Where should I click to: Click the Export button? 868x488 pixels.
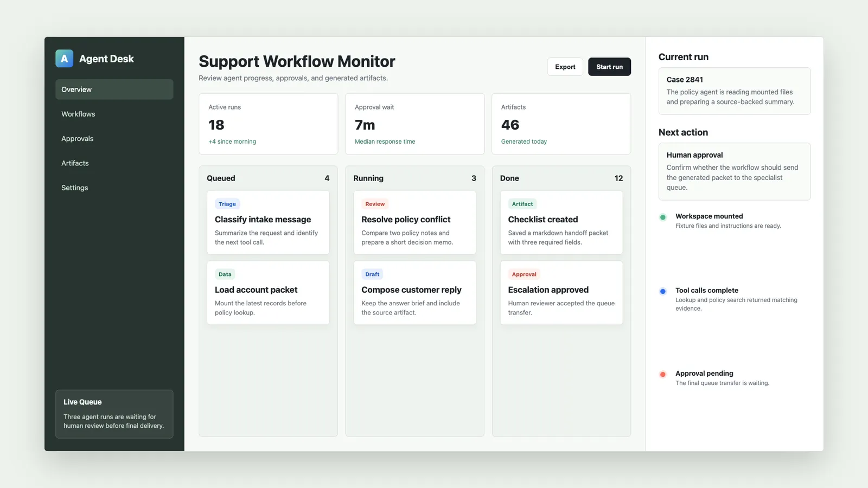coord(565,67)
